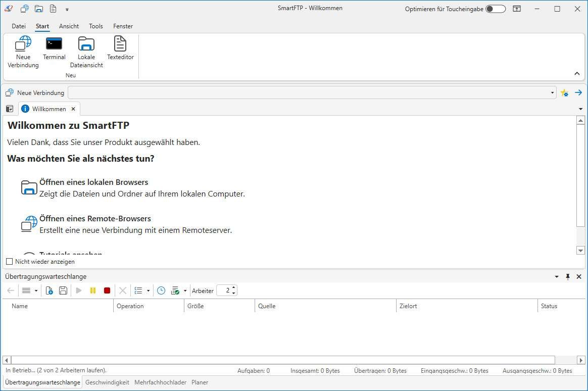
Task: Open Öffnen eines Remote-Browsers link
Action: coord(95,218)
